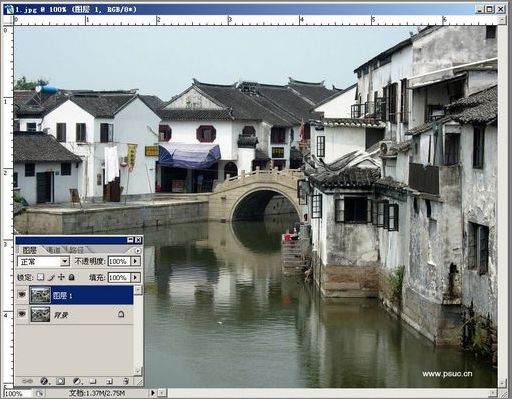512x399 pixels.
Task: Click the document window icon in title bar
Action: 9,9
